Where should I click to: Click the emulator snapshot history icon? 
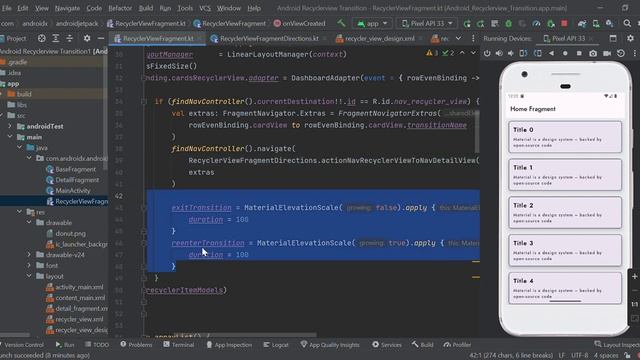621,53
